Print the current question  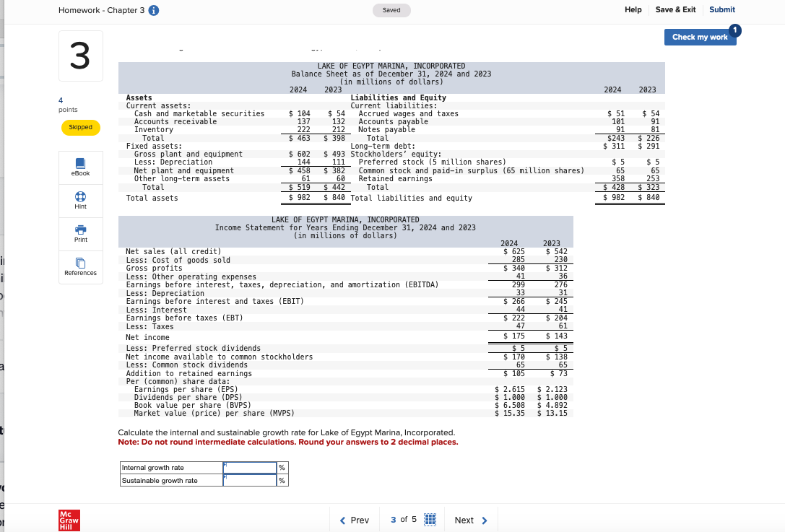(x=80, y=234)
